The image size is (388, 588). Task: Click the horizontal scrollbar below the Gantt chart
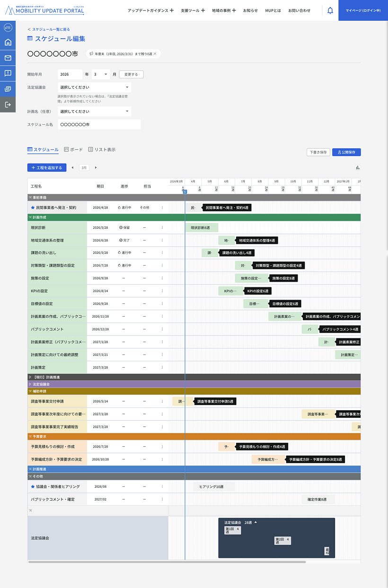167,562
